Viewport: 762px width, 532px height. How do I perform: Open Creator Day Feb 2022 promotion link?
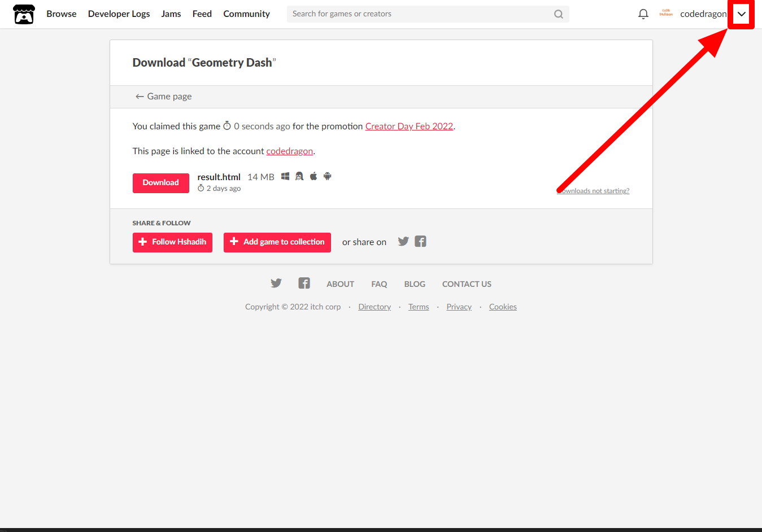409,127
